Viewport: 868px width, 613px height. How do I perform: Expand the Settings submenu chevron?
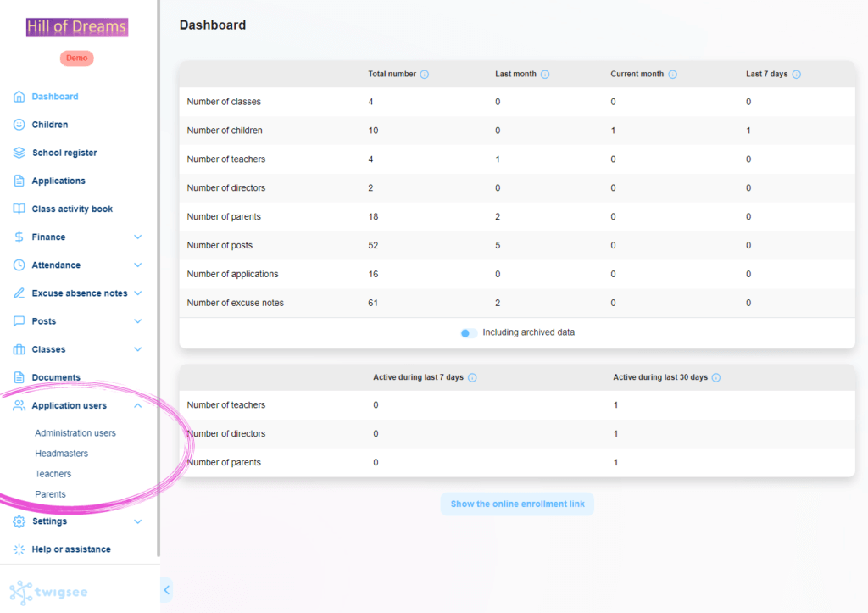click(138, 521)
